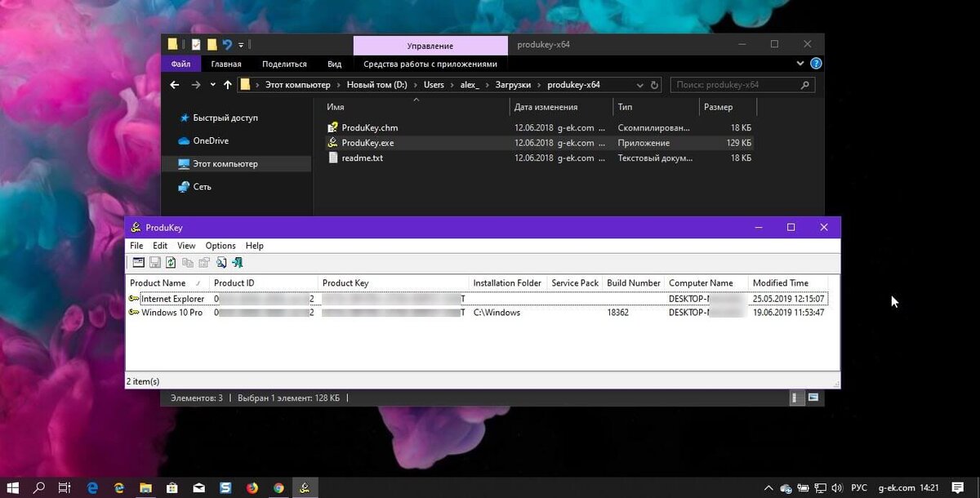980x498 pixels.
Task: Click ProduKey's Copy Selected Items icon
Action: 188,263
